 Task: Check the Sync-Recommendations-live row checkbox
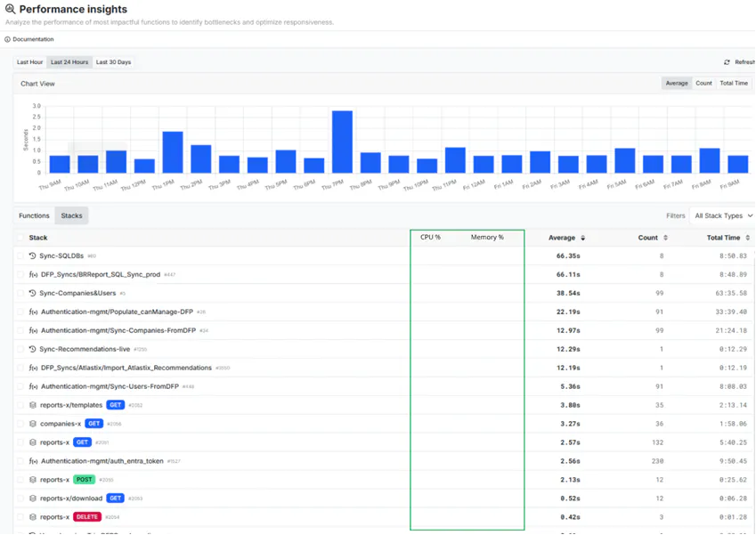point(20,349)
